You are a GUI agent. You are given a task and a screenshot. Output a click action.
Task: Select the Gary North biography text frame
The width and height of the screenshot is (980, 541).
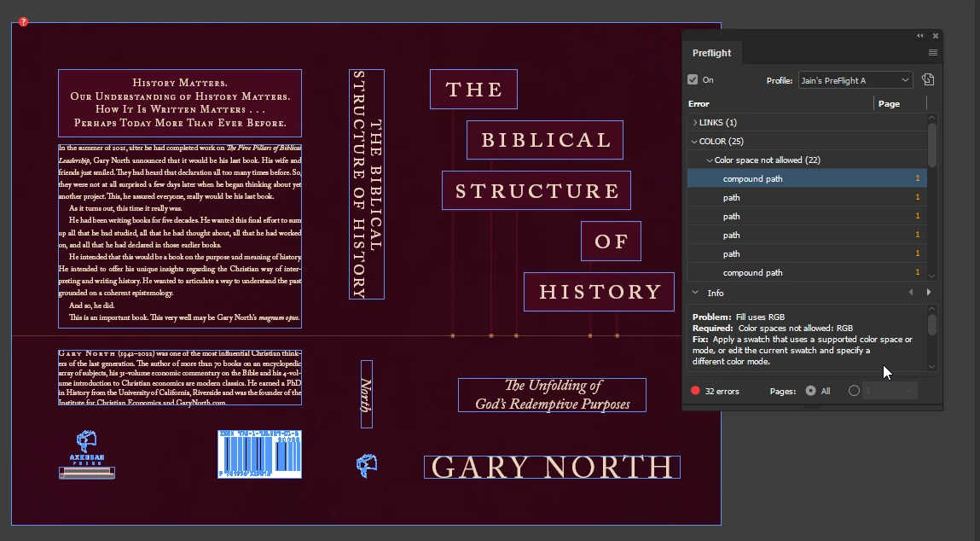coord(180,378)
